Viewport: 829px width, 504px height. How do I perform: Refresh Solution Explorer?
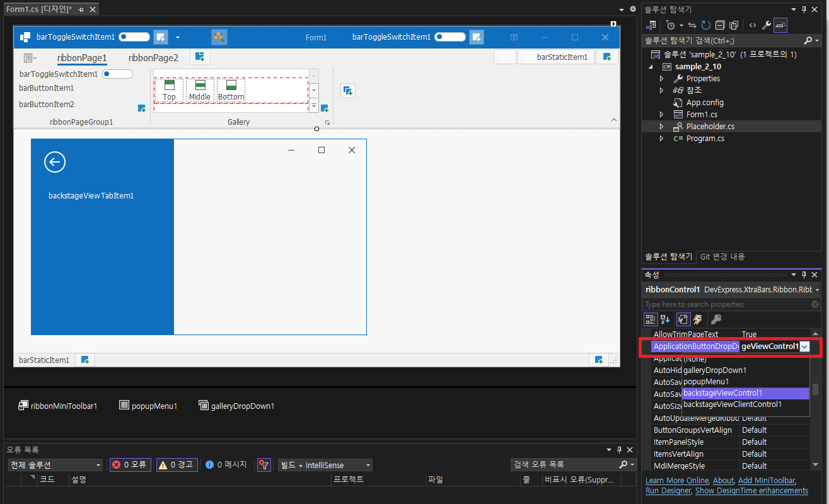click(x=706, y=25)
